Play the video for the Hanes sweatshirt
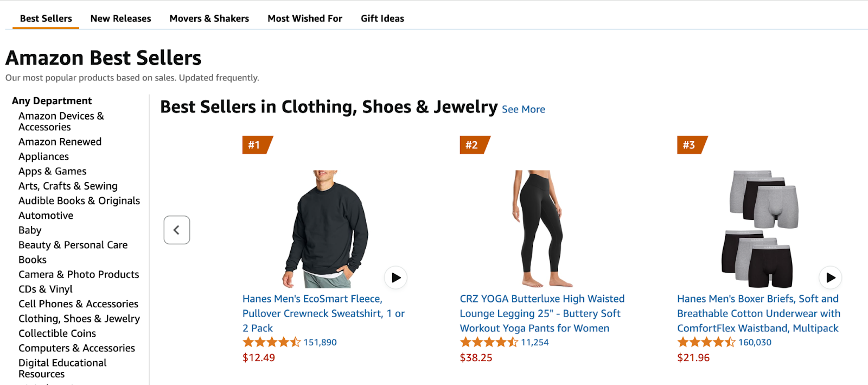Image resolution: width=868 pixels, height=385 pixels. pyautogui.click(x=395, y=277)
